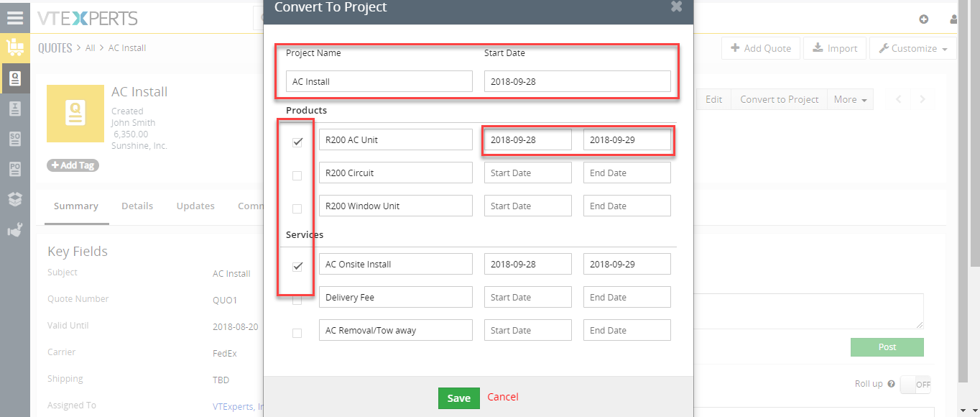Click AC Onsite Install start date field
The height and width of the screenshot is (417, 980).
point(528,264)
